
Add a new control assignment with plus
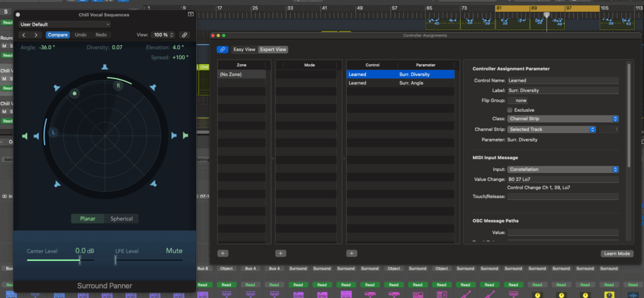(352, 253)
